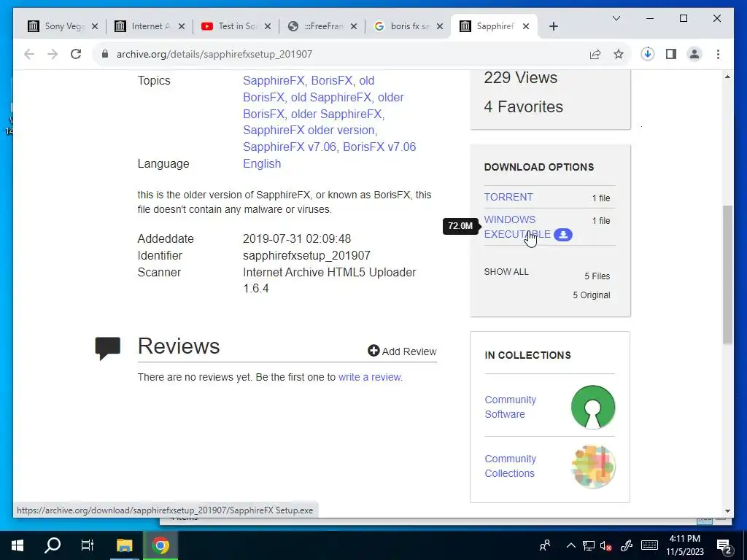This screenshot has height=560, width=747.
Task: Click the Add Review link
Action: [x=409, y=351]
